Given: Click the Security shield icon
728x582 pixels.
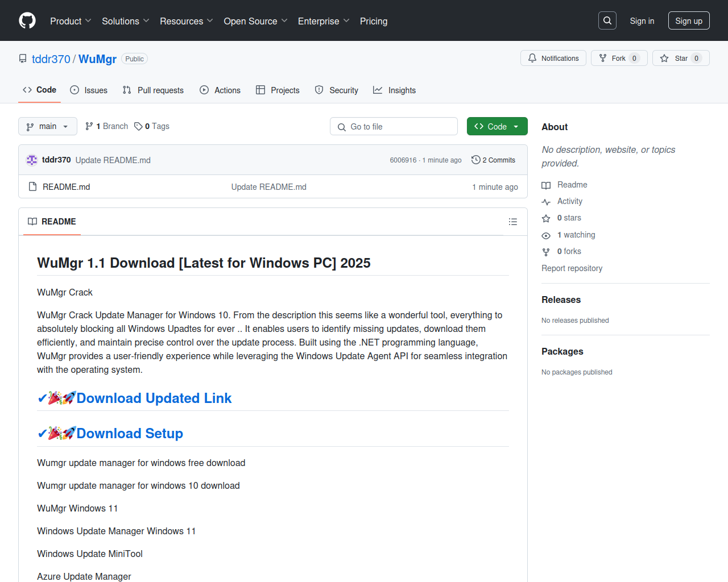Looking at the screenshot, I should coord(319,90).
